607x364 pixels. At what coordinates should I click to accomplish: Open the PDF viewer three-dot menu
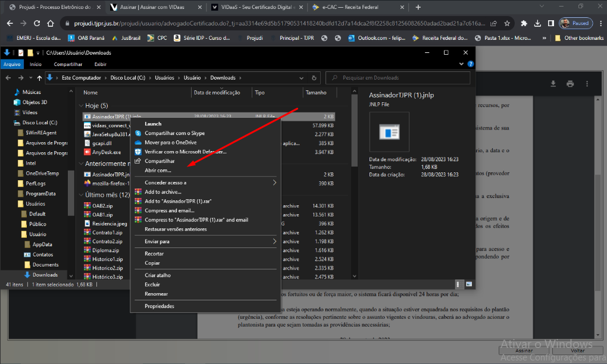[x=588, y=84]
